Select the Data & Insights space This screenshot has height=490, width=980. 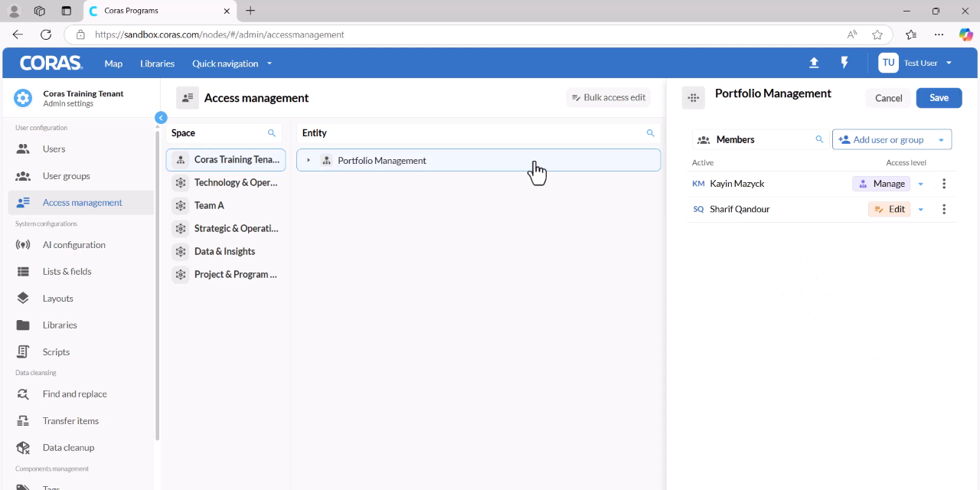pyautogui.click(x=226, y=251)
